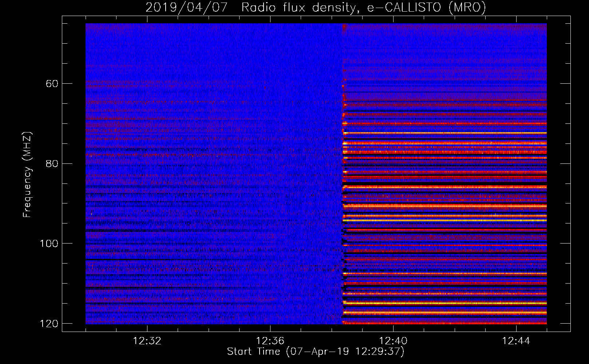The image size is (589, 364).
Task: Click the 'Start Time (07-Apr-19 12:29:37)' label
Action: [316, 352]
